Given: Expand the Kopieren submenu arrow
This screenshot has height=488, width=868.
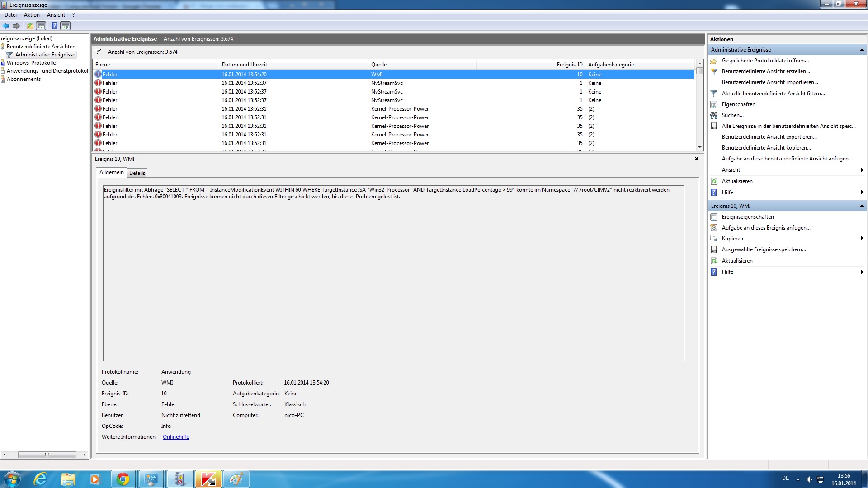Looking at the screenshot, I should tap(862, 239).
